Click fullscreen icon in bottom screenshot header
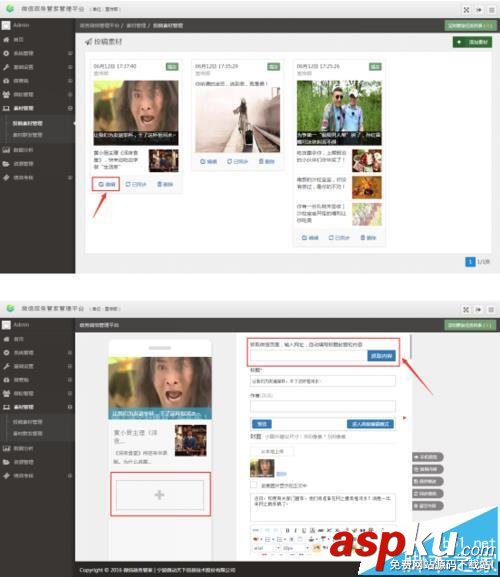500x577 pixels. [x=466, y=309]
